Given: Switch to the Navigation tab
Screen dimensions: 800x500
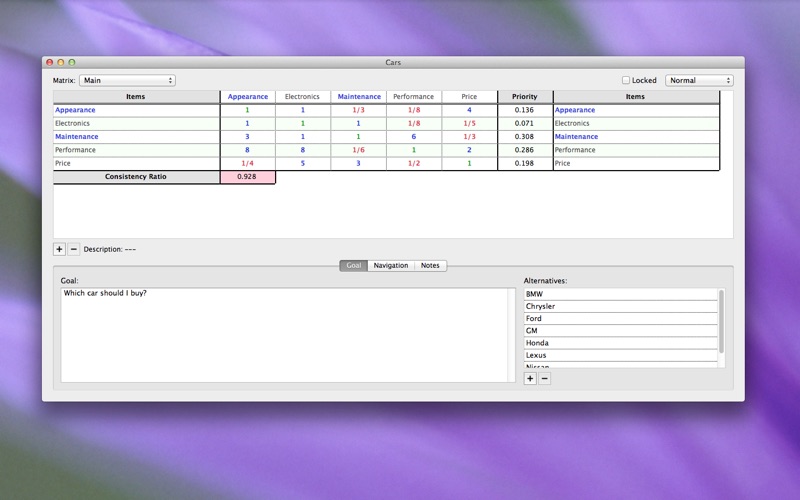Looking at the screenshot, I should (x=391, y=265).
